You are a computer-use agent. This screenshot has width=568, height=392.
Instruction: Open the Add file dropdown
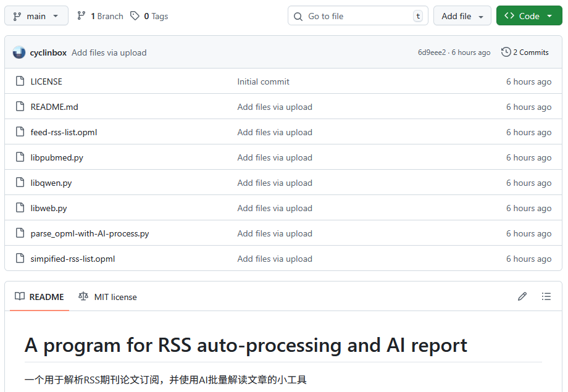tap(462, 16)
